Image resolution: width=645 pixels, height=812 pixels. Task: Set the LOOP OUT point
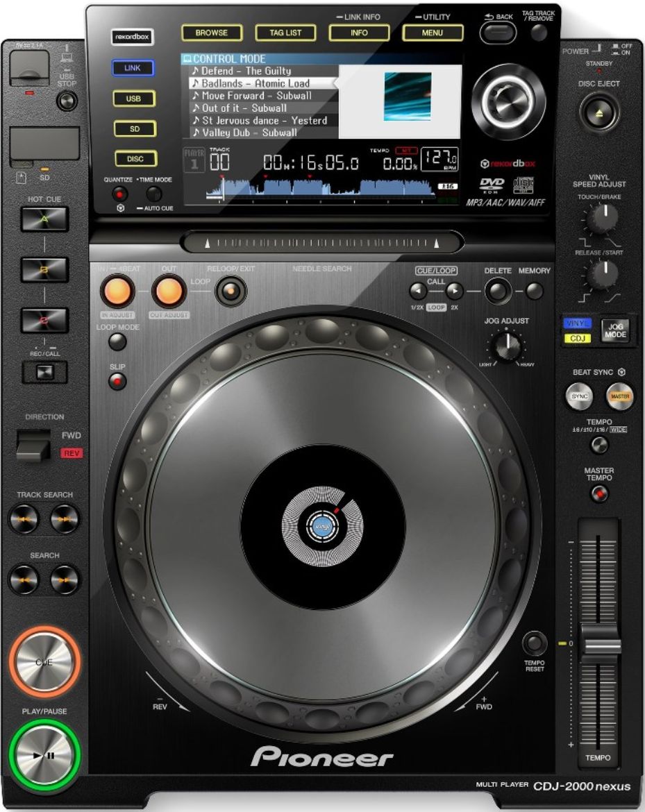[x=169, y=291]
